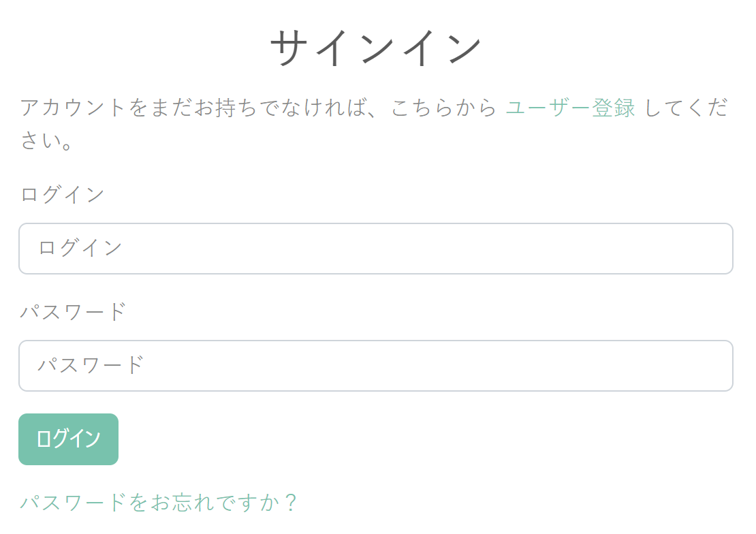The image size is (756, 534).
Task: Click the パスワード placeholder text inside the field
Action: click(x=91, y=365)
